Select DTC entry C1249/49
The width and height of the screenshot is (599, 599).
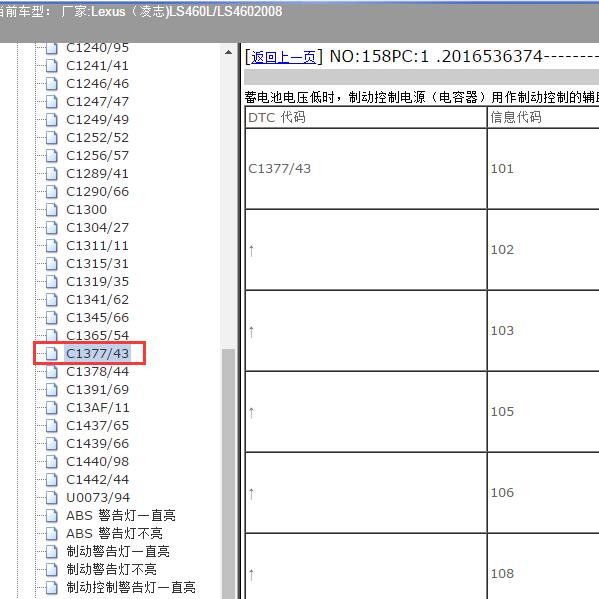point(97,120)
